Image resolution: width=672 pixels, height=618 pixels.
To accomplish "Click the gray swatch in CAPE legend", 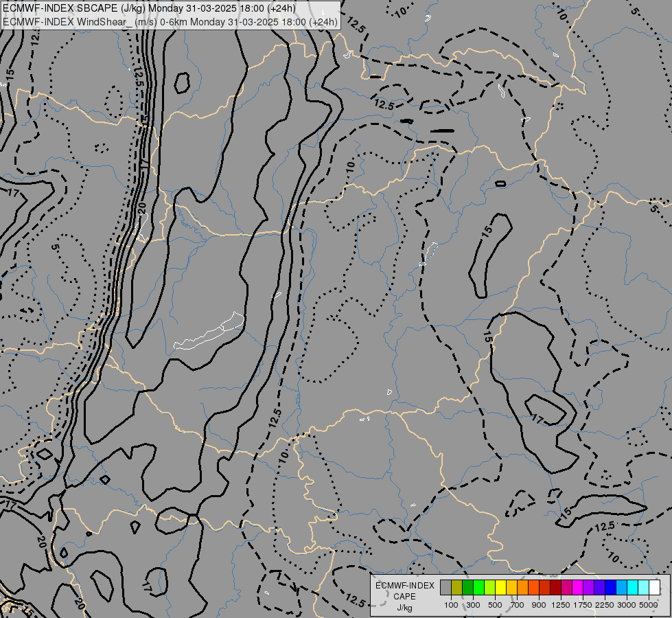I will [445, 587].
